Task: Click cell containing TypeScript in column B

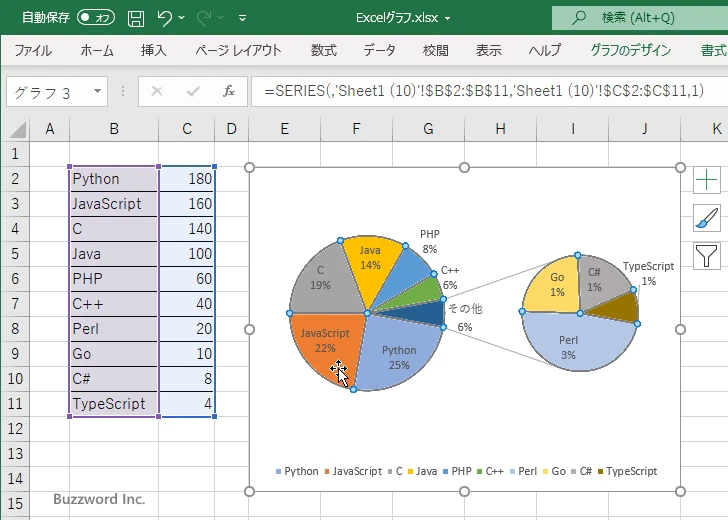Action: (114, 404)
